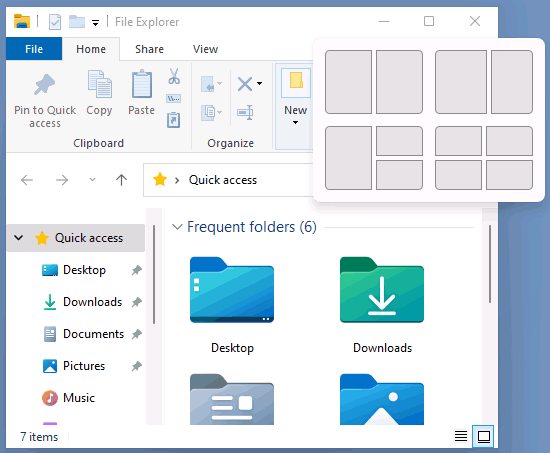Screen dimensions: 550x453
Task: Click the pin icon next to Desktop
Action: click(x=136, y=270)
